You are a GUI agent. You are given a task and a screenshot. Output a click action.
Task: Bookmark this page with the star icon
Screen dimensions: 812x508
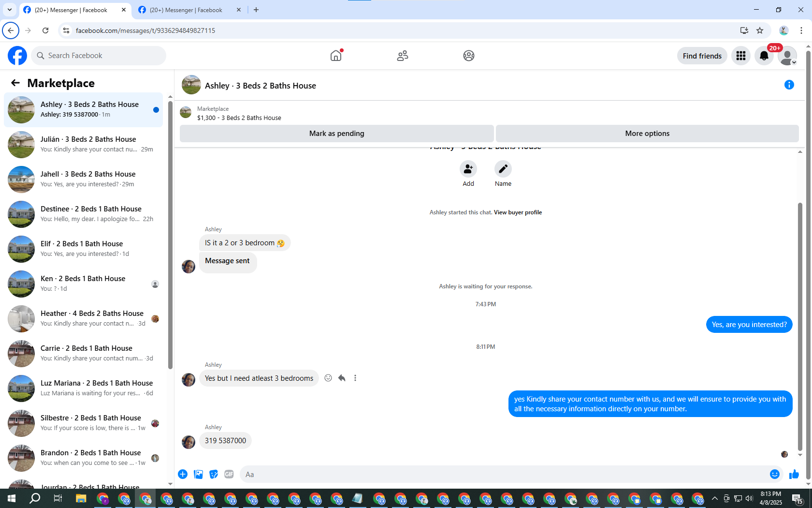760,30
